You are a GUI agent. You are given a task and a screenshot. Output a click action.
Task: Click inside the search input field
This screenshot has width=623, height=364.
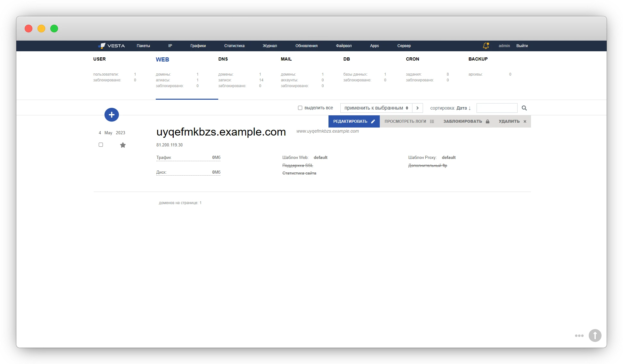[497, 108]
